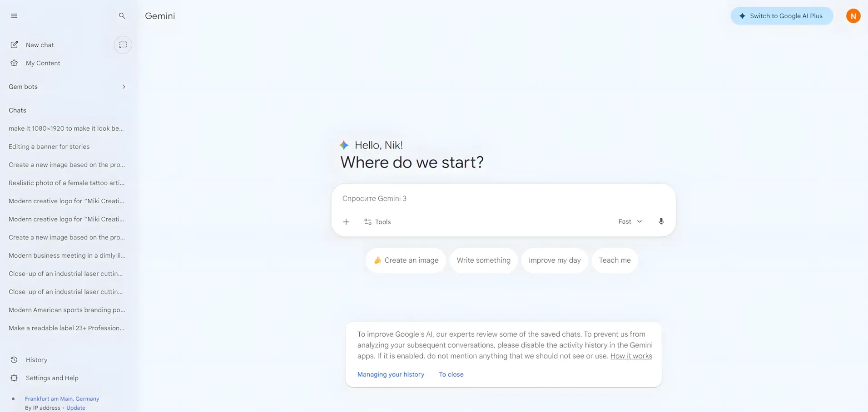Open the Tools menu in the prompt bar
This screenshot has width=868, height=412.
pyautogui.click(x=377, y=221)
